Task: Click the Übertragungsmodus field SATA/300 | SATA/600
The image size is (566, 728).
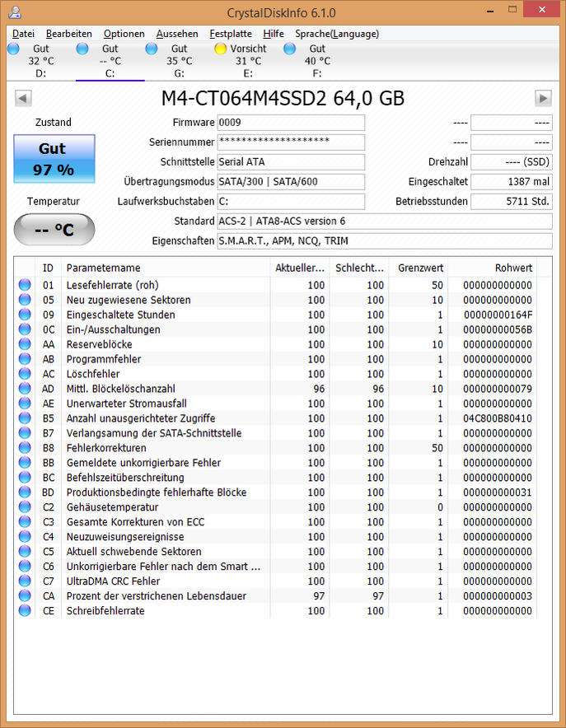Action: pos(291,181)
